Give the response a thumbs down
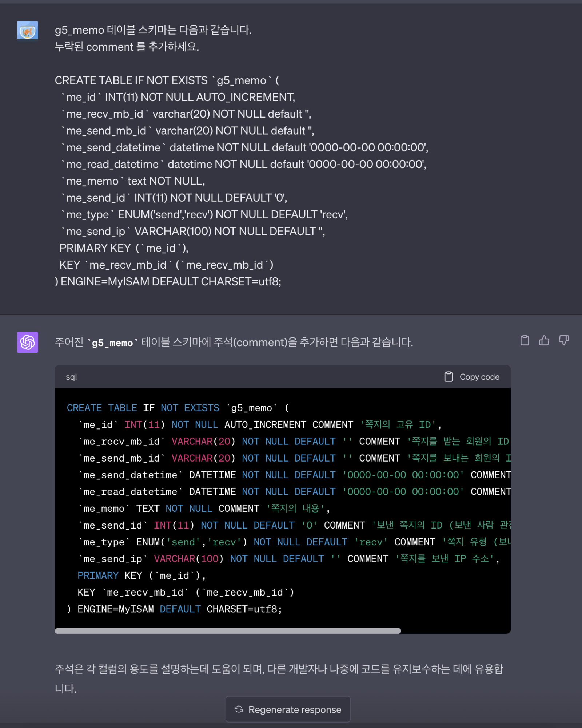This screenshot has width=582, height=728. (563, 340)
